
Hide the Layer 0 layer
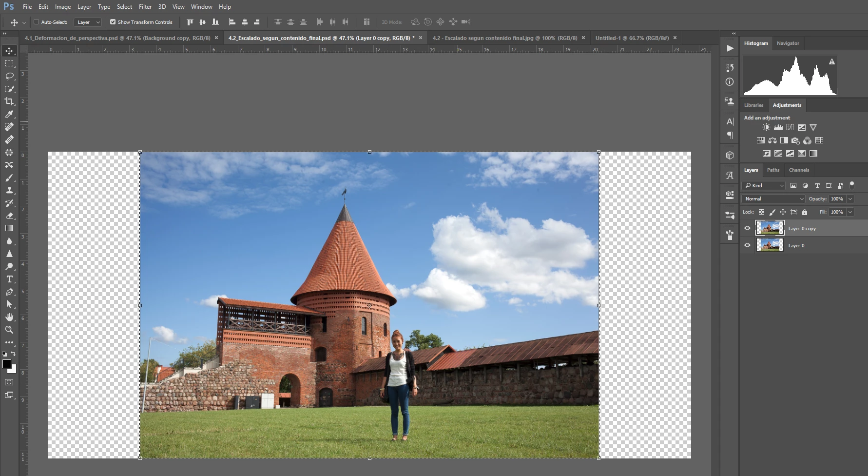pyautogui.click(x=747, y=245)
